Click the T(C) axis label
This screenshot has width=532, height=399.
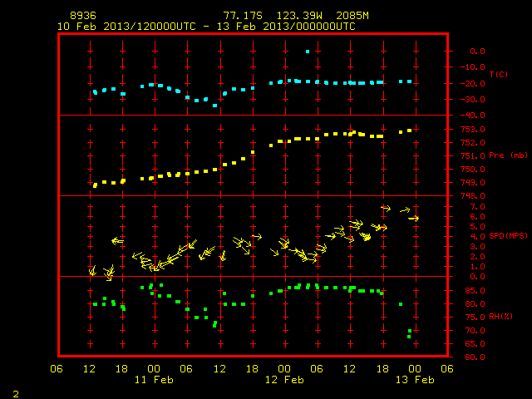pos(499,74)
